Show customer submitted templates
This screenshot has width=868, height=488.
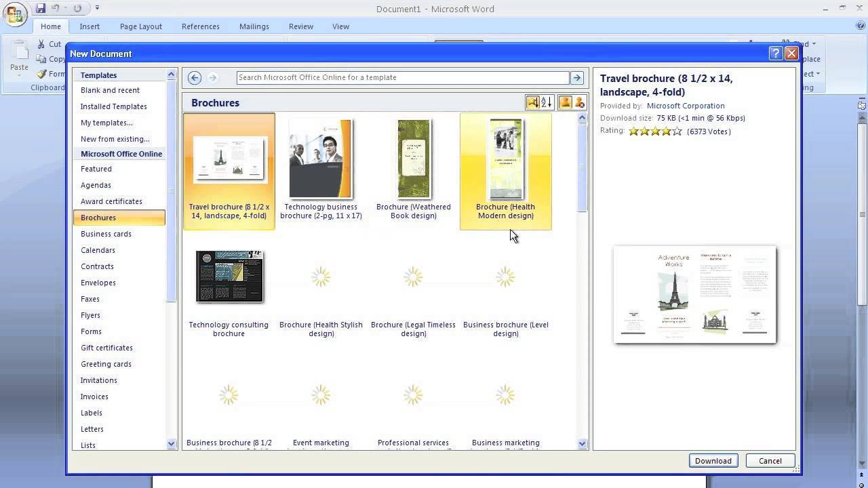(x=565, y=102)
